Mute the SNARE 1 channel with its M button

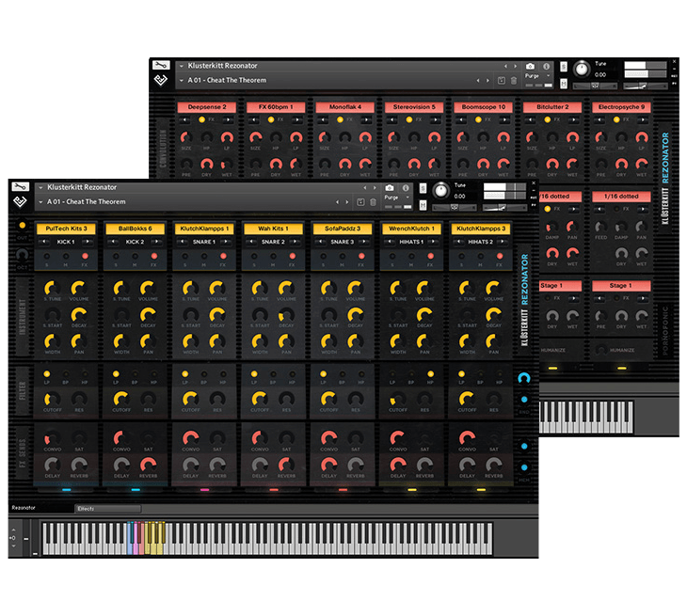(x=204, y=256)
